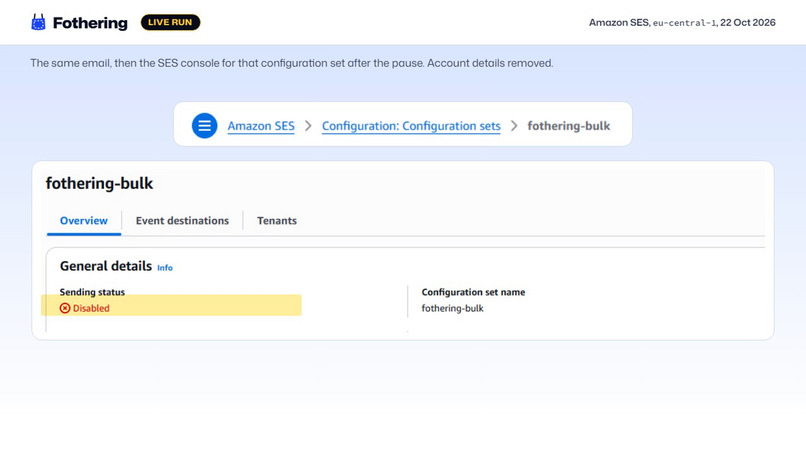Image resolution: width=806 pixels, height=453 pixels.
Task: Open the SES hamburger navigation menu
Action: pyautogui.click(x=205, y=125)
